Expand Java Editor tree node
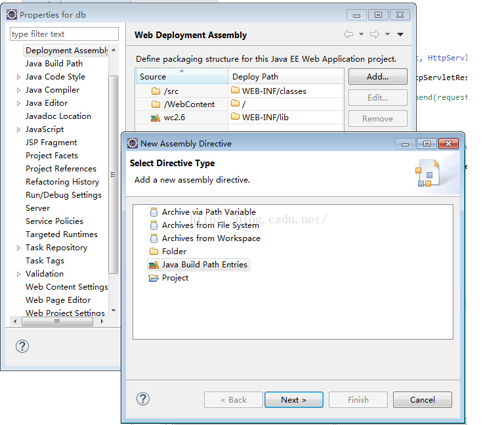The image size is (504, 425). pos(18,104)
